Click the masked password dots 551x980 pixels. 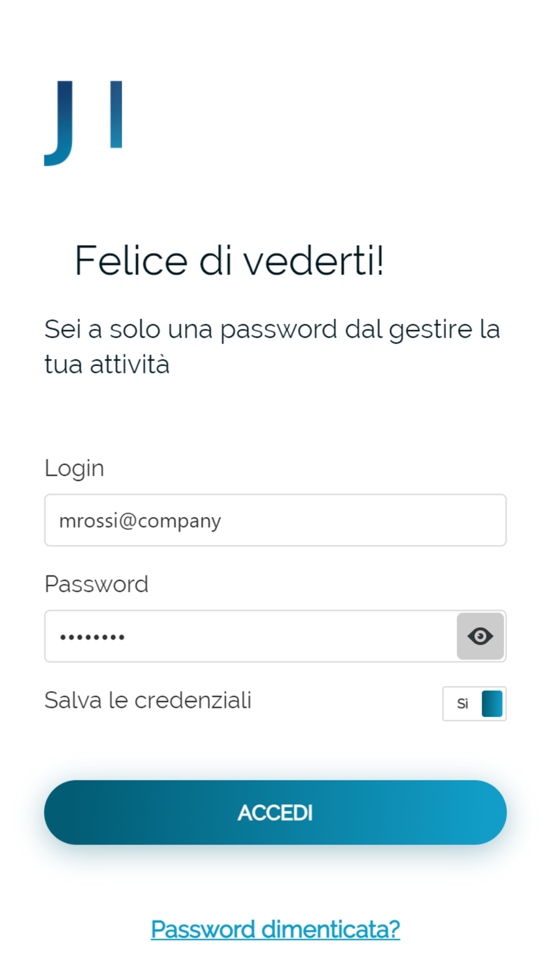coord(93,638)
